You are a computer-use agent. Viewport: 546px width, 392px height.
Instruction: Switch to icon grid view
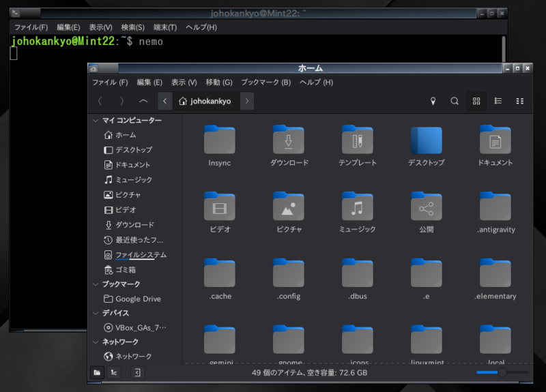[x=476, y=101]
